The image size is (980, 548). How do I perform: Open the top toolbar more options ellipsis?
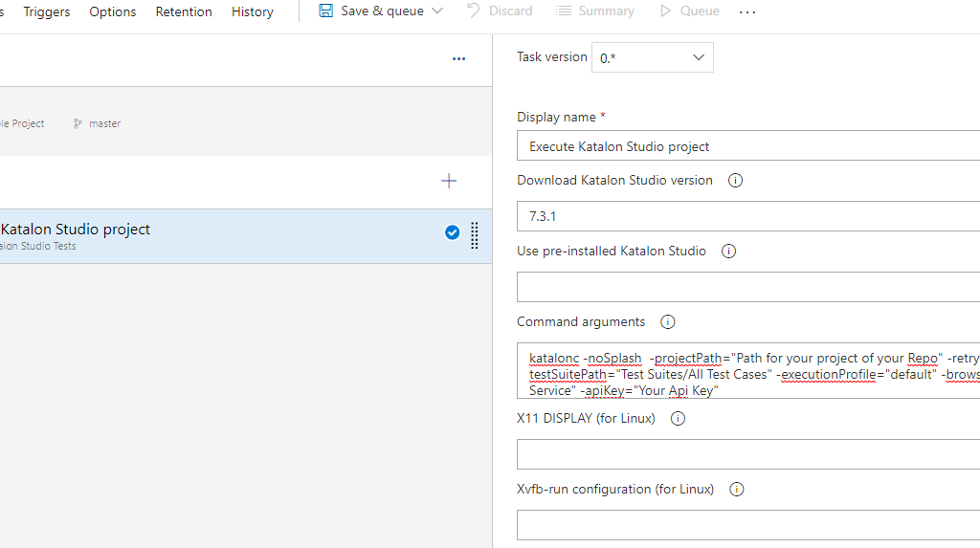(x=747, y=11)
